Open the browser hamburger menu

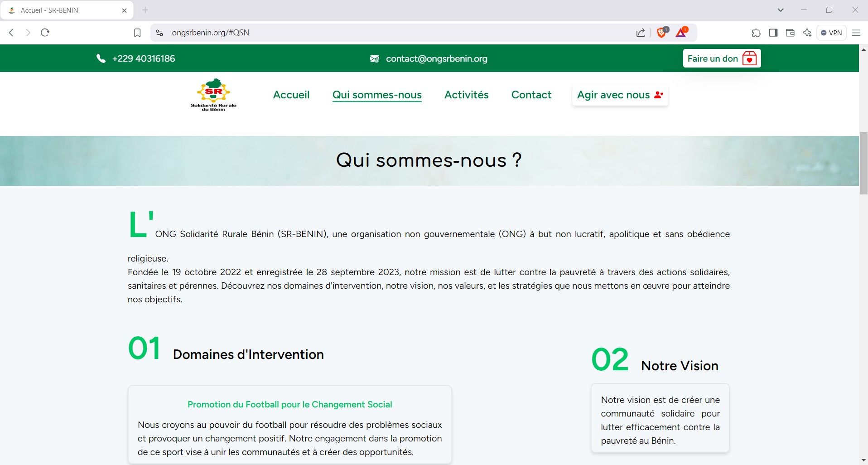856,33
